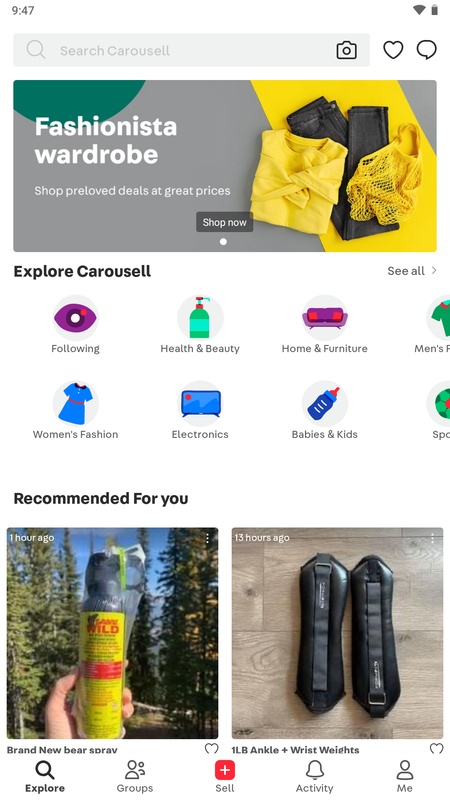Go to the Me profile tab
Screen dimensions: 450x800
coord(405,777)
